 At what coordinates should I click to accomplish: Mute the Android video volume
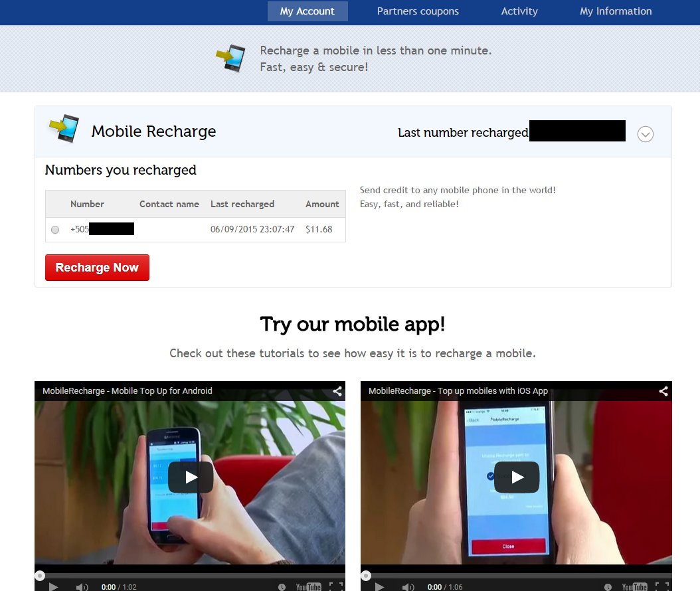point(82,586)
